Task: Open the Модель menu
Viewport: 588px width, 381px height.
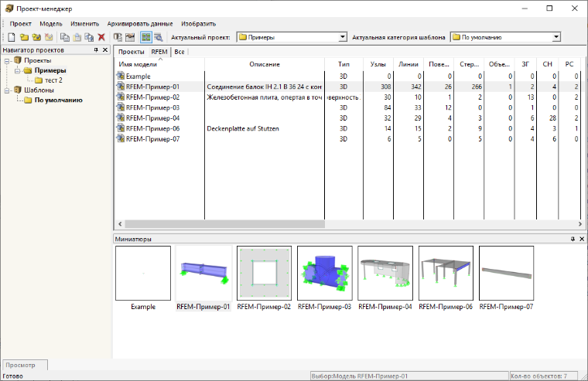Action: coord(51,24)
